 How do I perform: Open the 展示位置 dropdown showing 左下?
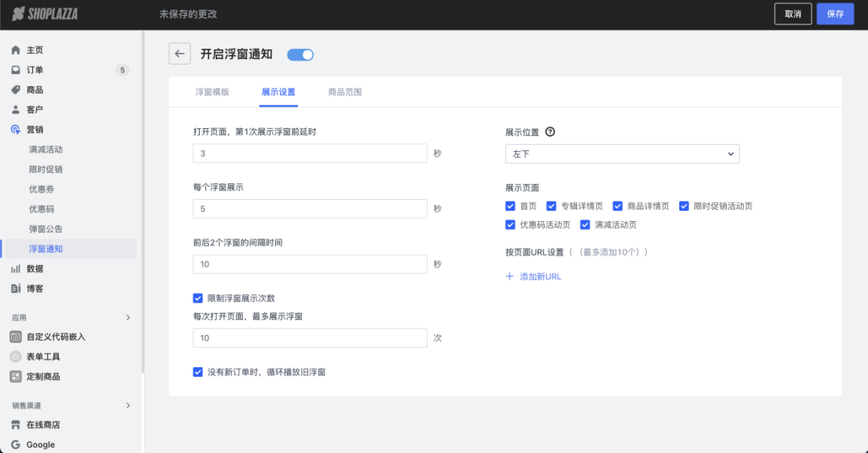click(x=622, y=154)
